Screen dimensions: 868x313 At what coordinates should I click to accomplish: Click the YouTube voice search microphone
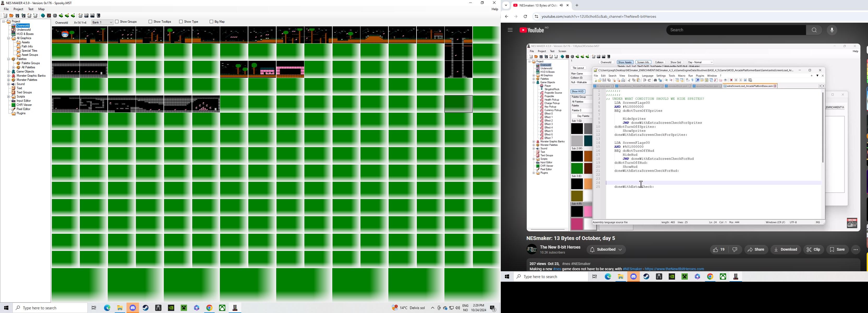[x=832, y=30]
